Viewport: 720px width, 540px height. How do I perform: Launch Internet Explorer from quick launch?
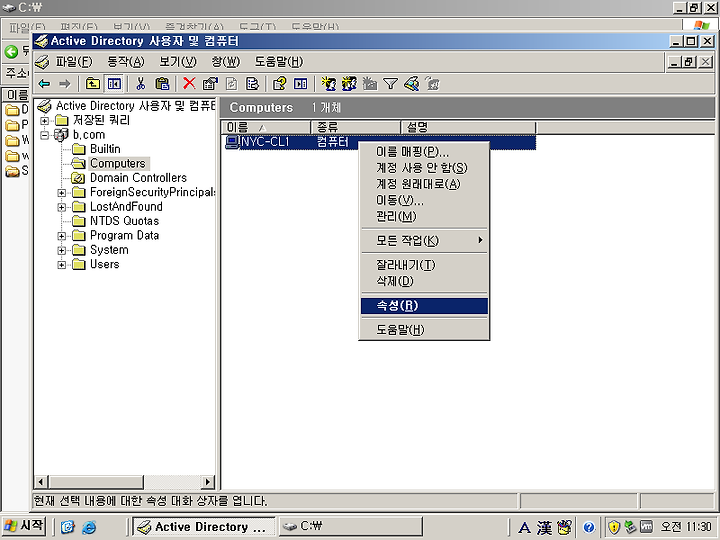pos(89,527)
